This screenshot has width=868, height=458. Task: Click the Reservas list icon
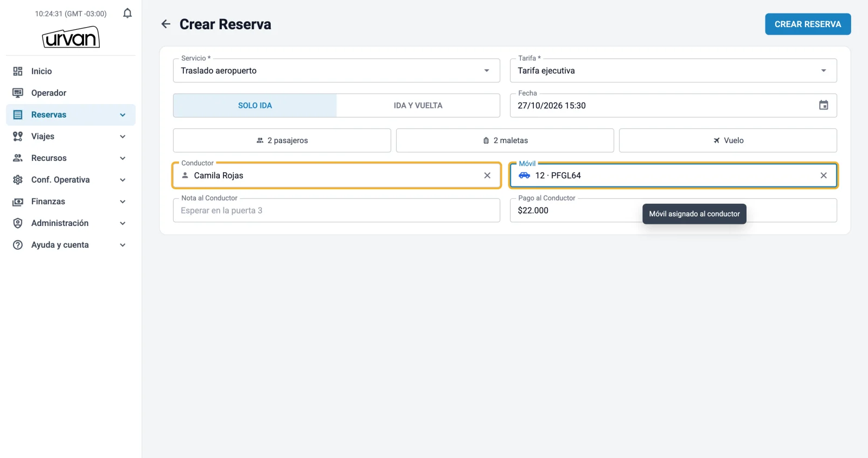click(x=18, y=114)
